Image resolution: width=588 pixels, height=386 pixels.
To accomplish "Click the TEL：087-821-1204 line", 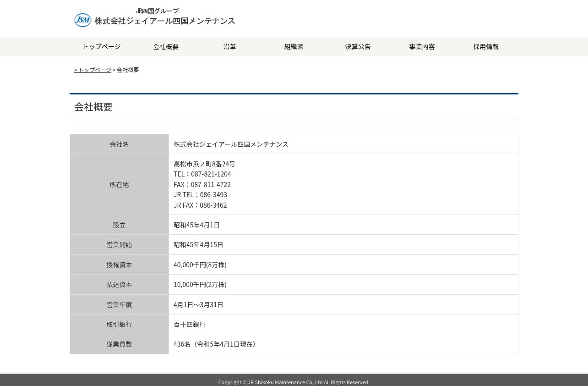I will (x=202, y=174).
